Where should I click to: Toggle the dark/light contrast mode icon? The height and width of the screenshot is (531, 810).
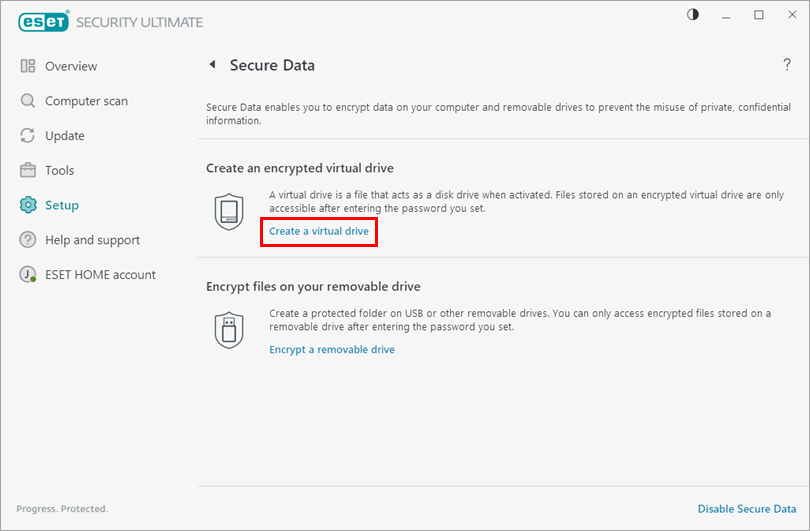click(x=693, y=15)
